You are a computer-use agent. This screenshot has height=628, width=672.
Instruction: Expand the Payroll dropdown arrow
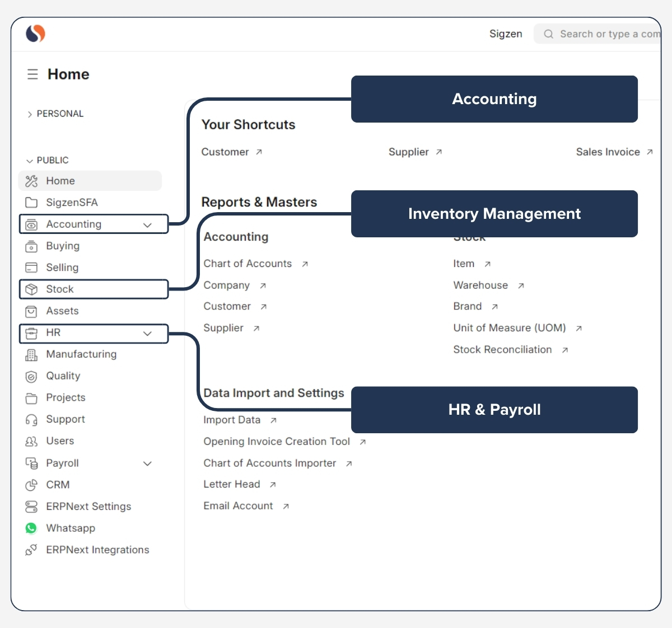[x=147, y=463]
